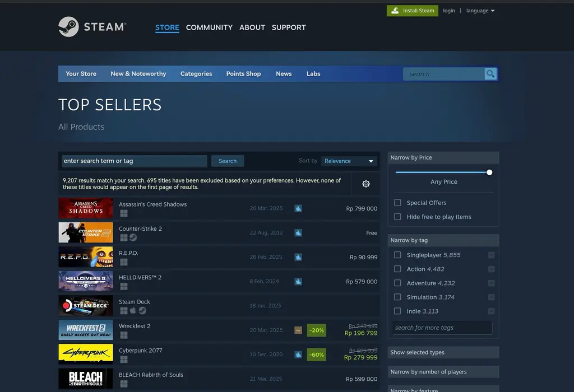The image size is (574, 392).
Task: Click the mixed review icon for Wreckfest 2
Action: [298, 330]
